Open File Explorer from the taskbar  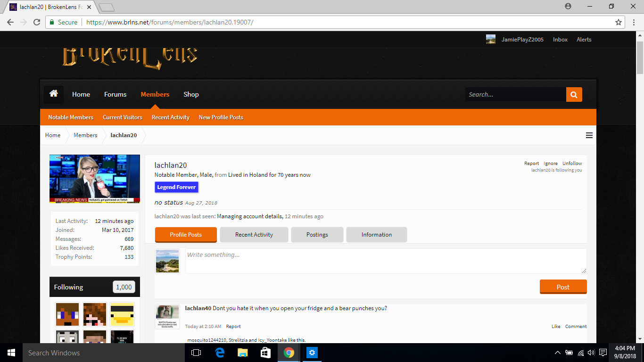pyautogui.click(x=242, y=353)
